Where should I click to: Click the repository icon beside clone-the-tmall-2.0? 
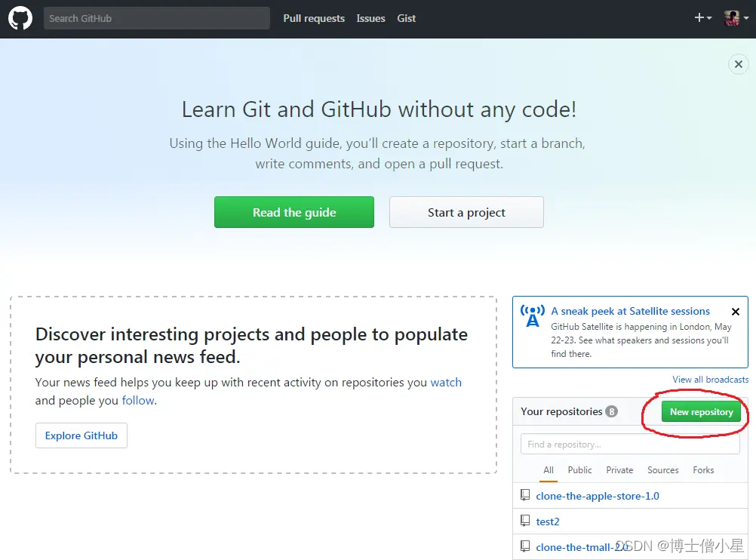[x=524, y=546]
